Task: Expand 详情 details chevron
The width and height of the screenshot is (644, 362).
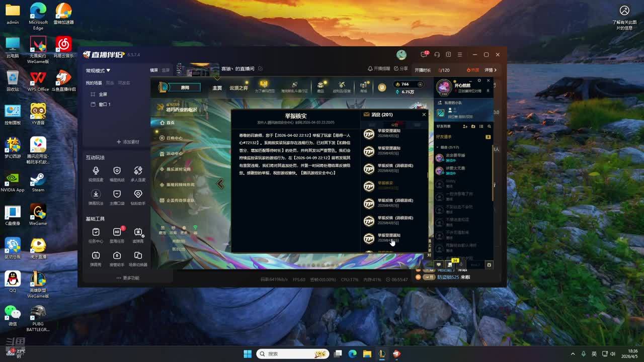Action: tap(491, 70)
